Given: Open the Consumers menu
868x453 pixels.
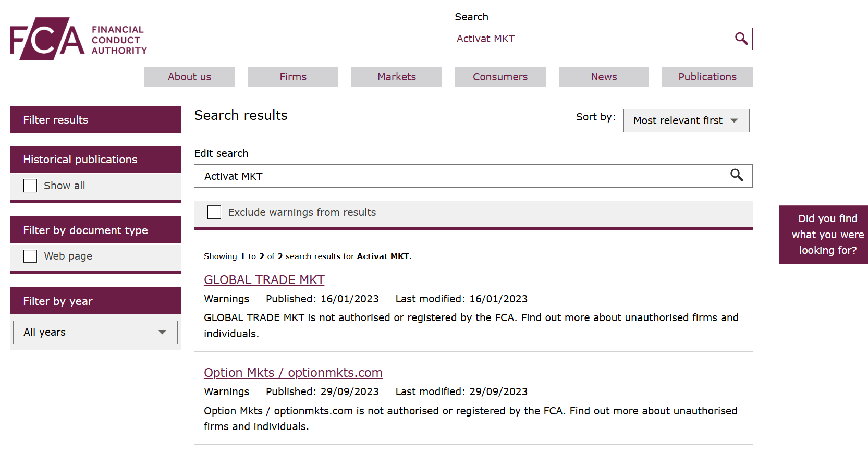Looking at the screenshot, I should (x=500, y=77).
